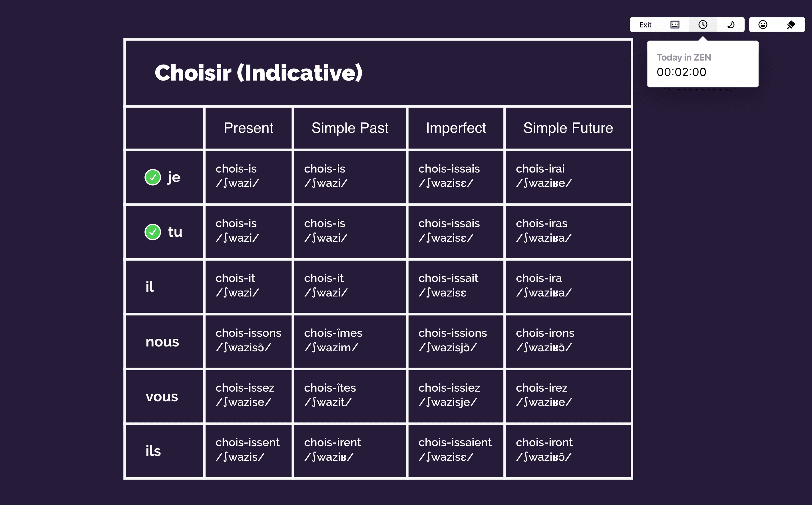Uncheck the green checkmark beside je
This screenshot has width=812, height=505.
pos(153,177)
